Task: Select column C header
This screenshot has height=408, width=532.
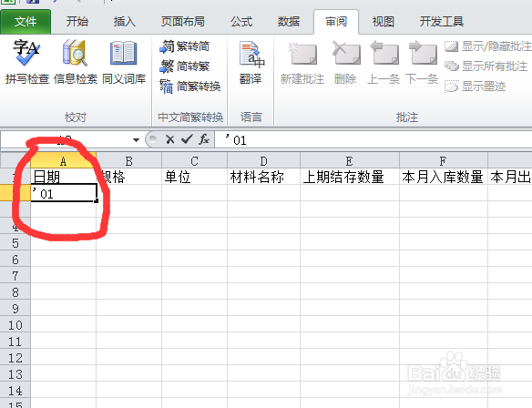Action: click(194, 161)
